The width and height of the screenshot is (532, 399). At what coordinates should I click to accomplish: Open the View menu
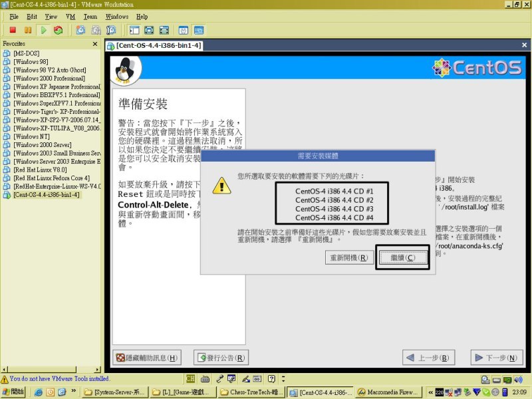tap(51, 17)
